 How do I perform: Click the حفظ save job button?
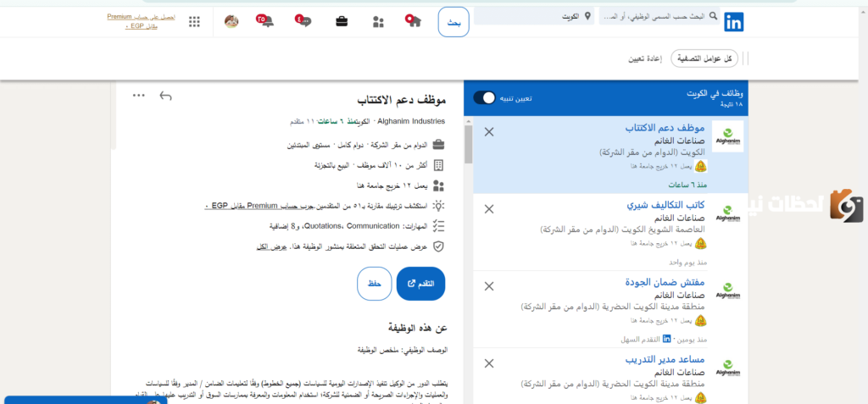click(375, 284)
